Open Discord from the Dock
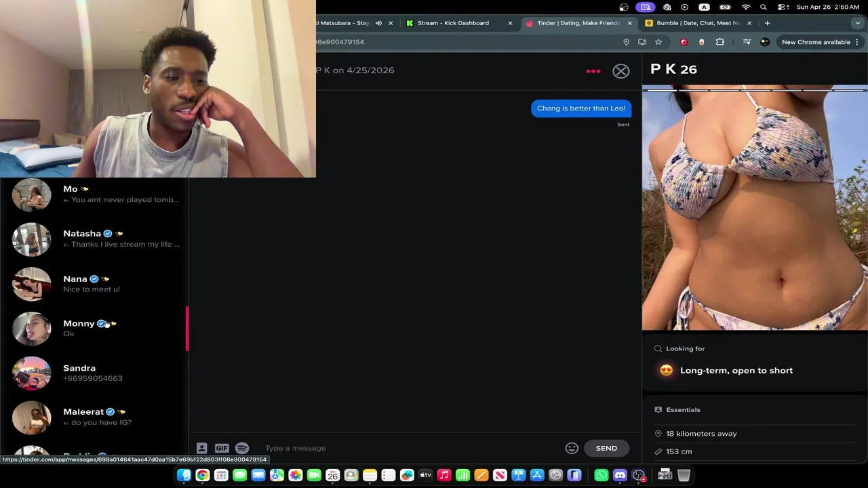 coord(620,475)
